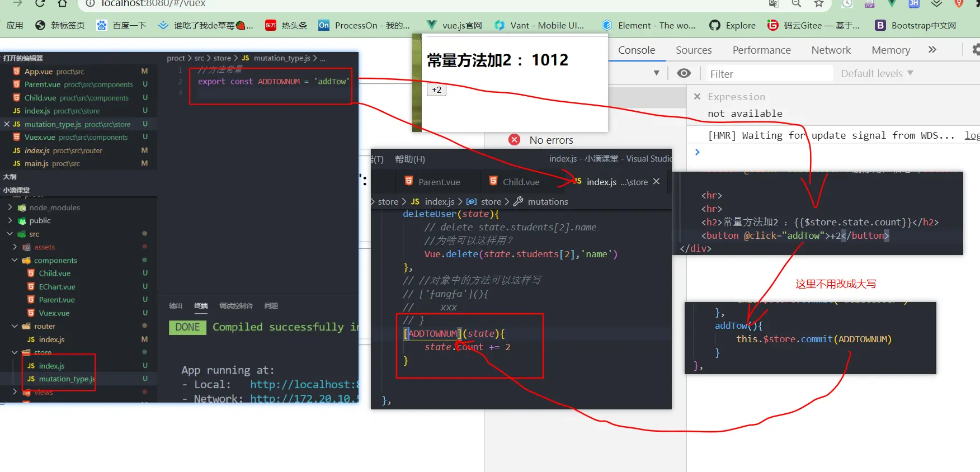980x472 pixels.
Task: Open the DevTools Network tab
Action: [831, 50]
